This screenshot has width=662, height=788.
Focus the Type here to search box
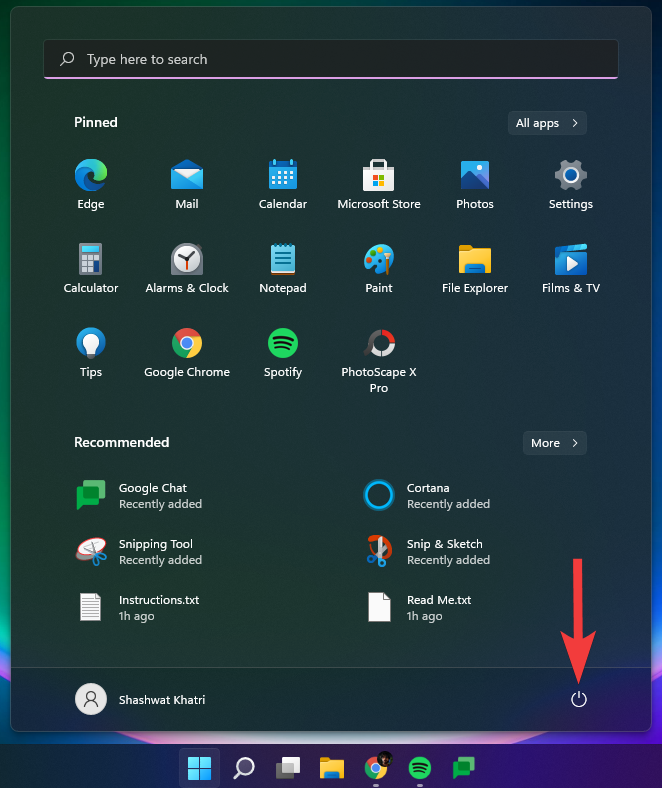tap(331, 59)
